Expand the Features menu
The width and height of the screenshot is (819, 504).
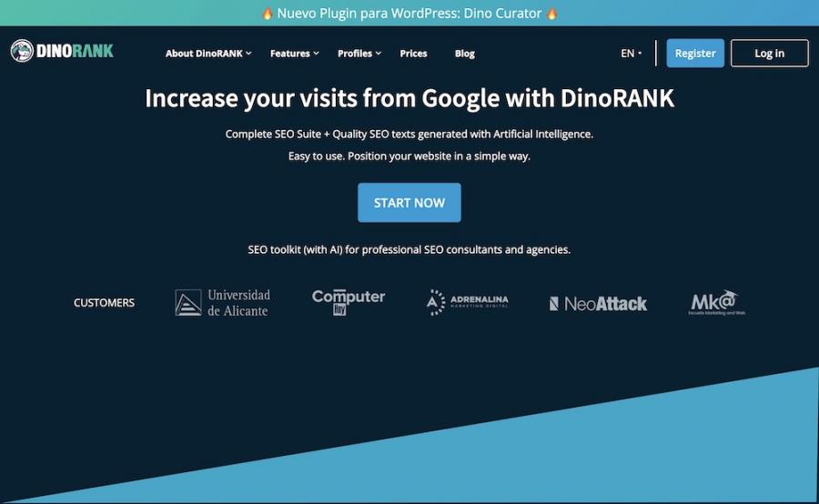pos(295,54)
